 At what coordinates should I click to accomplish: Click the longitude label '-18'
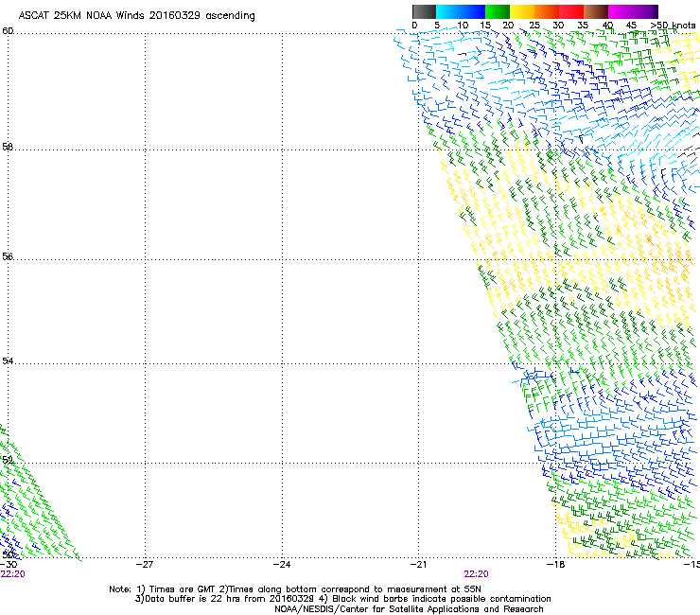[556, 565]
